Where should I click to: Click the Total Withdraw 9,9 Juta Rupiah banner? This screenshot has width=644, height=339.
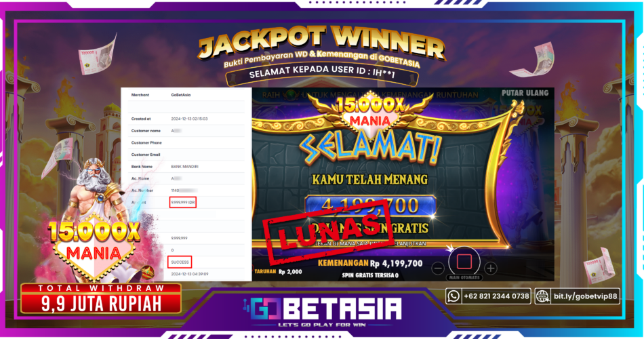(101, 299)
